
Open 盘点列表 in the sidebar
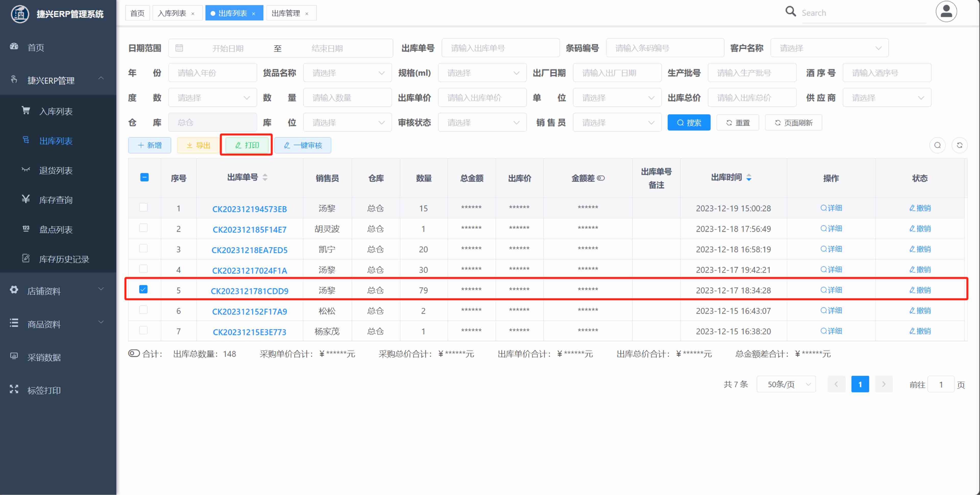click(x=58, y=229)
